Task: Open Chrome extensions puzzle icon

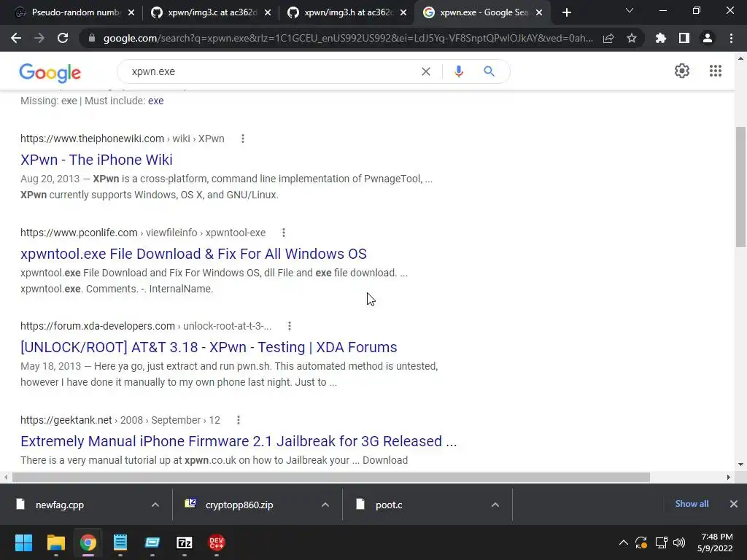Action: coord(661,38)
